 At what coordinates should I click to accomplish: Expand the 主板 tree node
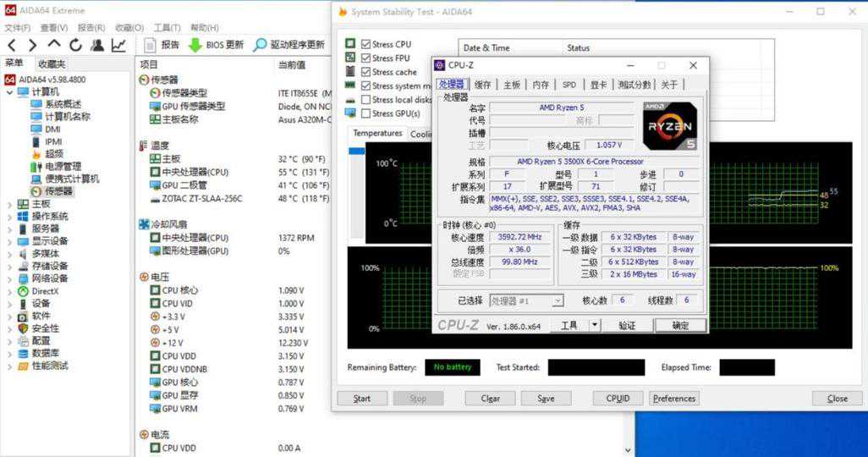click(x=9, y=204)
